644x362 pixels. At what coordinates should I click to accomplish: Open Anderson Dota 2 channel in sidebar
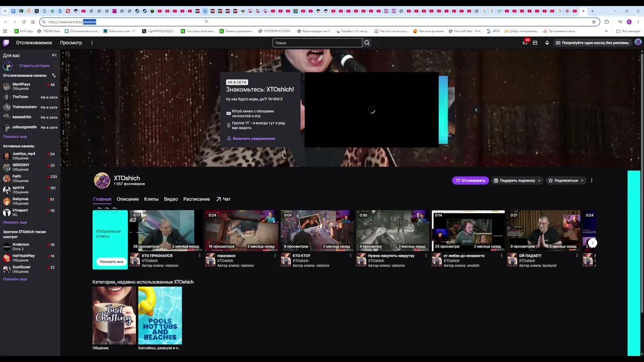tap(30, 246)
